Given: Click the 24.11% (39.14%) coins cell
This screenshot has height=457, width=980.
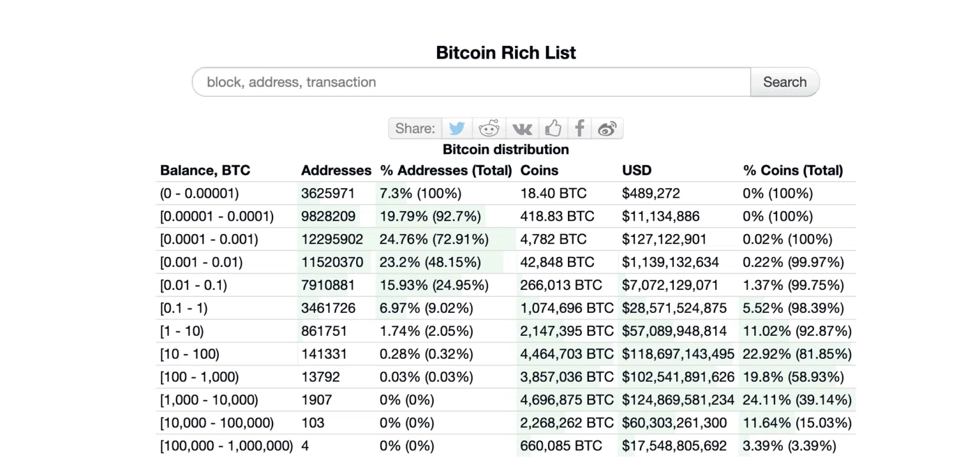Looking at the screenshot, I should pos(798,400).
